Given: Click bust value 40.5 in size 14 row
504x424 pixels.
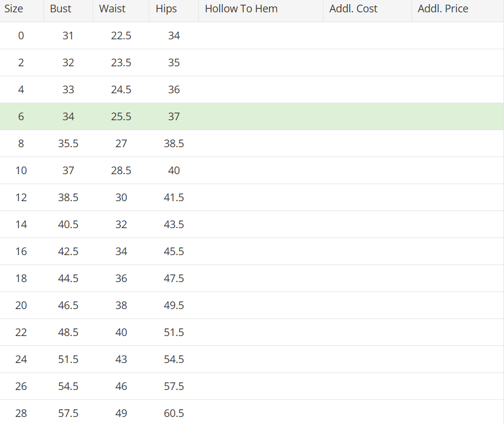Looking at the screenshot, I should (68, 225).
